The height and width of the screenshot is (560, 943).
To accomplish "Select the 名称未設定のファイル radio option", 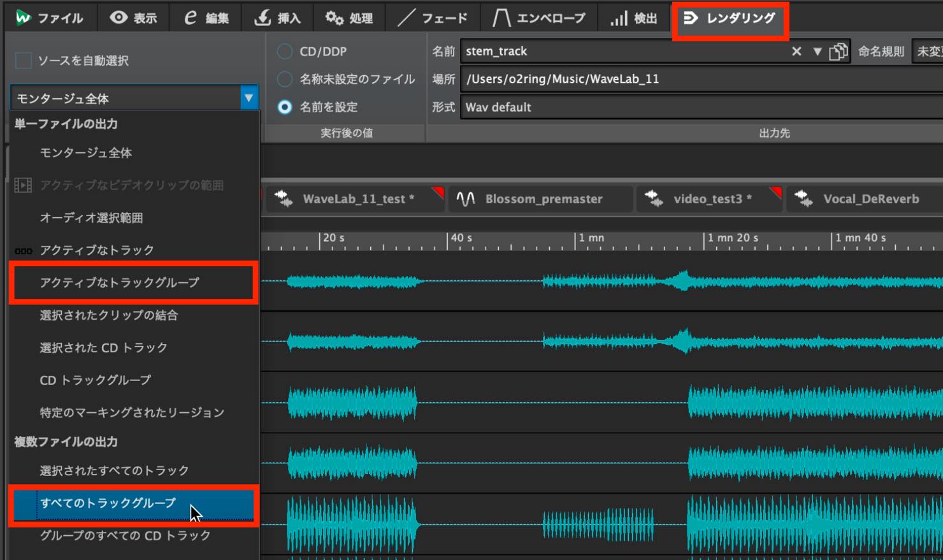I will (x=285, y=79).
